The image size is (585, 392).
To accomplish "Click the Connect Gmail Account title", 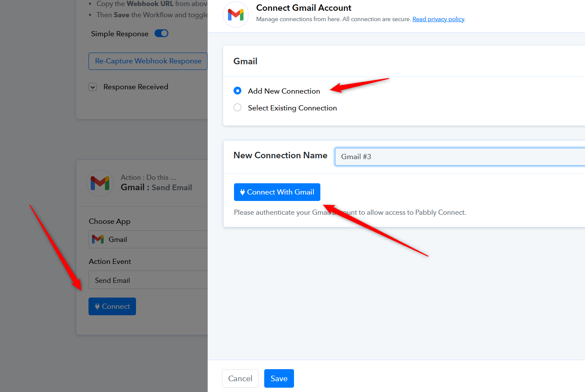I will (x=304, y=8).
